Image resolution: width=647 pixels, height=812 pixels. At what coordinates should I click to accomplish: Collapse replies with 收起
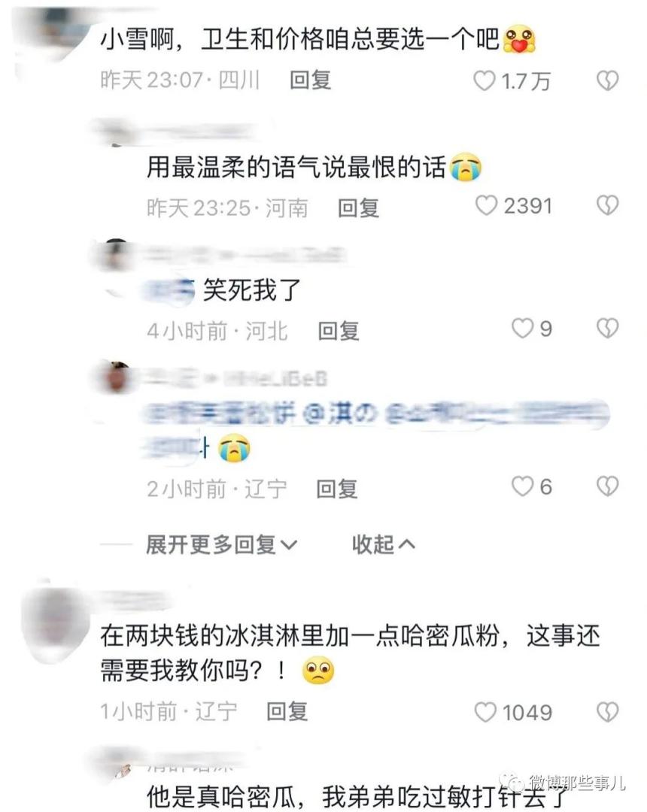(384, 545)
